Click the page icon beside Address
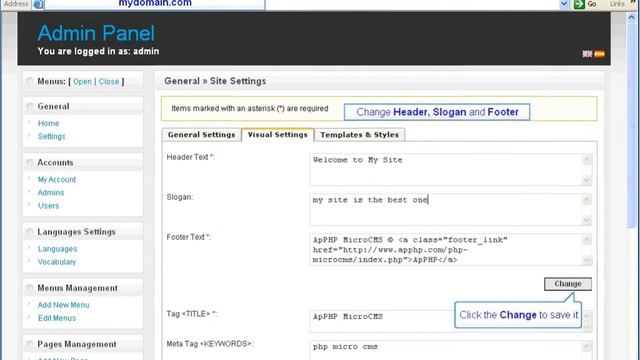 pyautogui.click(x=38, y=4)
